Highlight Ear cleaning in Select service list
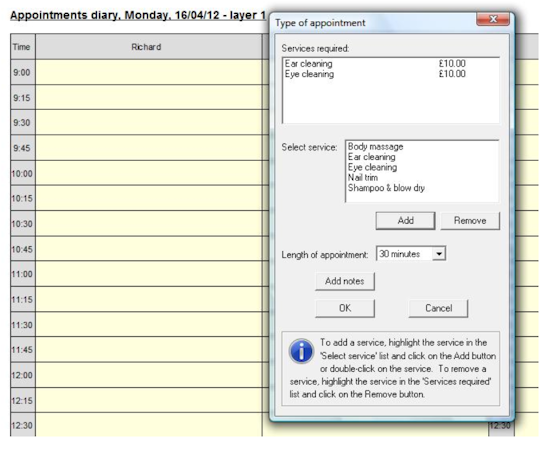 coord(372,157)
